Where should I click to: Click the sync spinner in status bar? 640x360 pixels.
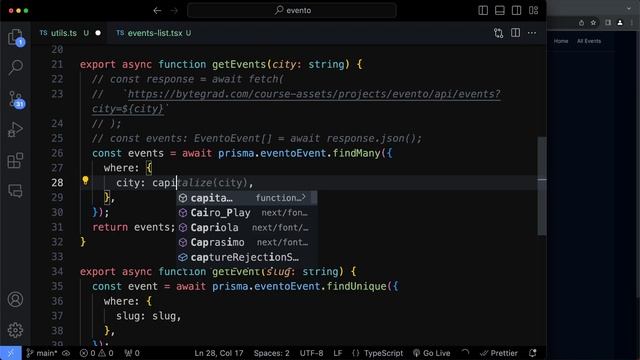[465, 353]
